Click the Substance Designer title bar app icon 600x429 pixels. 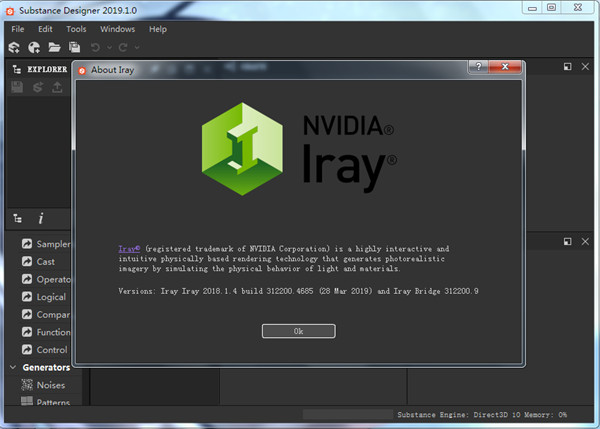coord(10,11)
